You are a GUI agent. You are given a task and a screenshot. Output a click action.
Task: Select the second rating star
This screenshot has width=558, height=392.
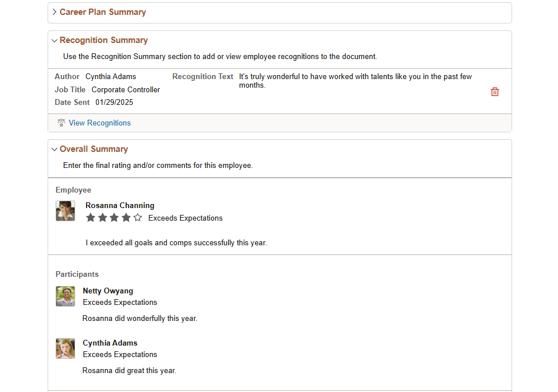click(103, 217)
